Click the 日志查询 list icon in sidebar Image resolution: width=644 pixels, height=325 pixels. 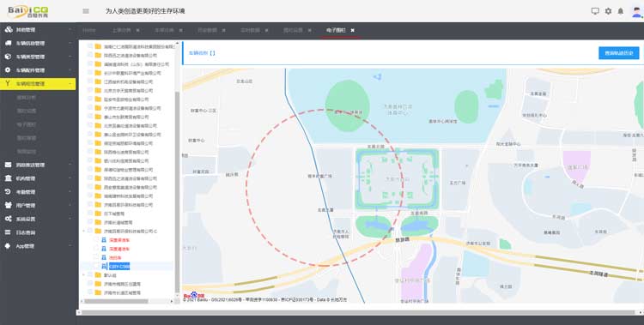8,232
